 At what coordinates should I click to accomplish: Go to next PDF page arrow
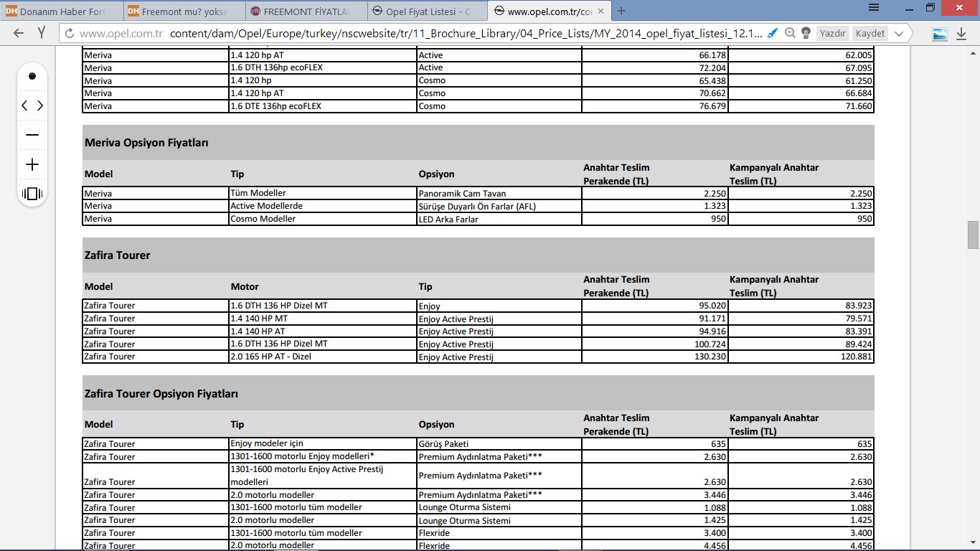click(39, 105)
